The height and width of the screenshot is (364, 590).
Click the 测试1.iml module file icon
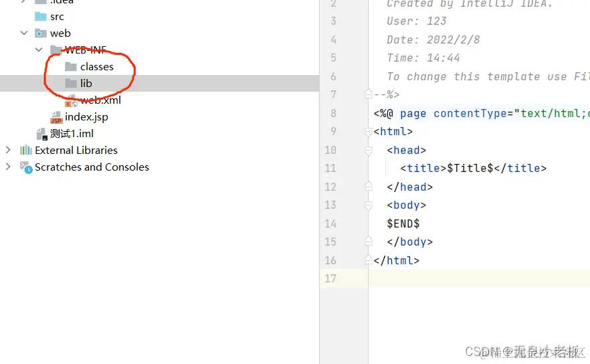41,134
